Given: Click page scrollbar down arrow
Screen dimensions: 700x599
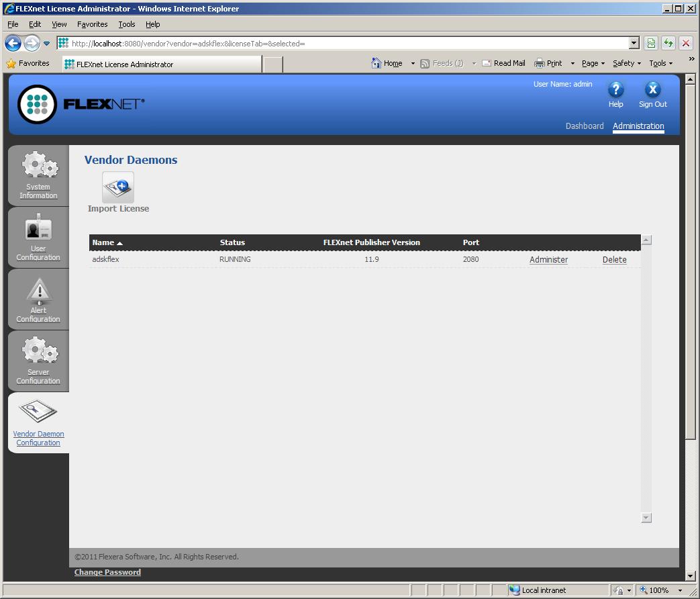Looking at the screenshot, I should (x=690, y=576).
